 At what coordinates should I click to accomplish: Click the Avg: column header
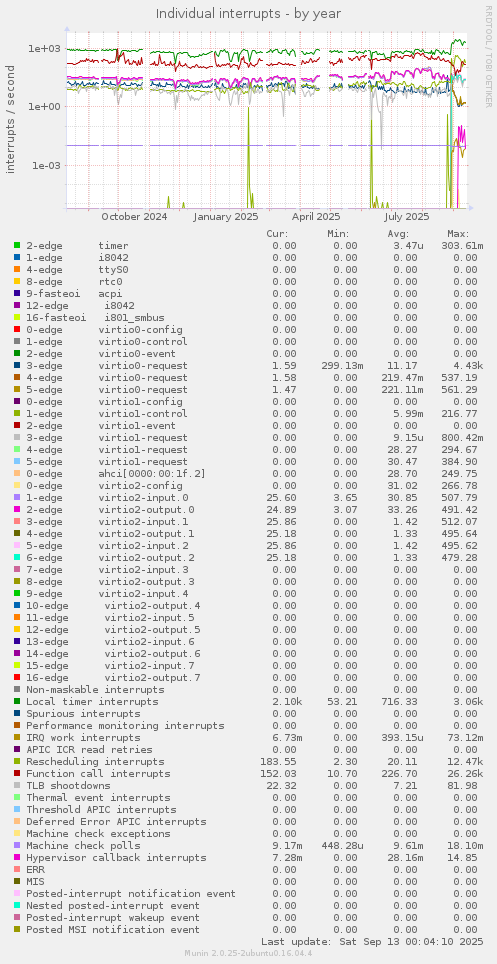[399, 234]
